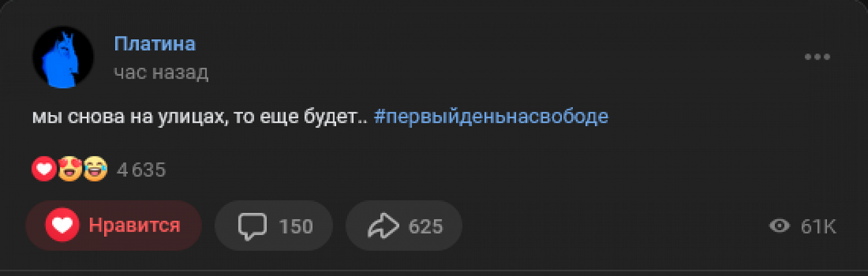
Task: Click heart icon in Нравится button
Action: [62, 226]
